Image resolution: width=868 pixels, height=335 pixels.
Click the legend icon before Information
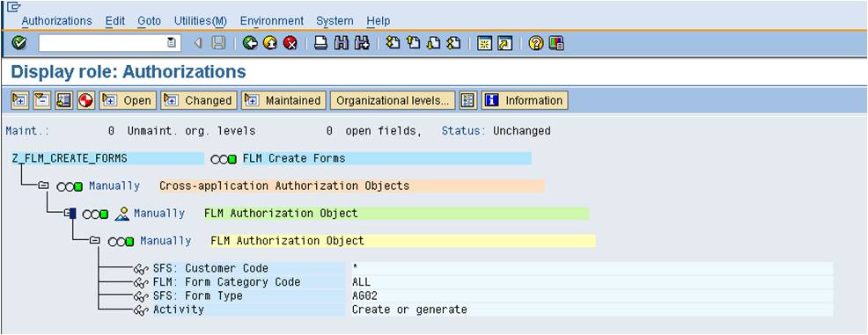[x=467, y=100]
